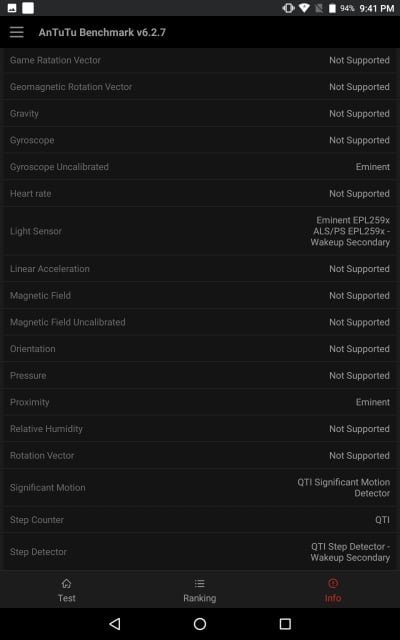Tap the Ranking list icon
The image size is (400, 640).
coord(200,583)
